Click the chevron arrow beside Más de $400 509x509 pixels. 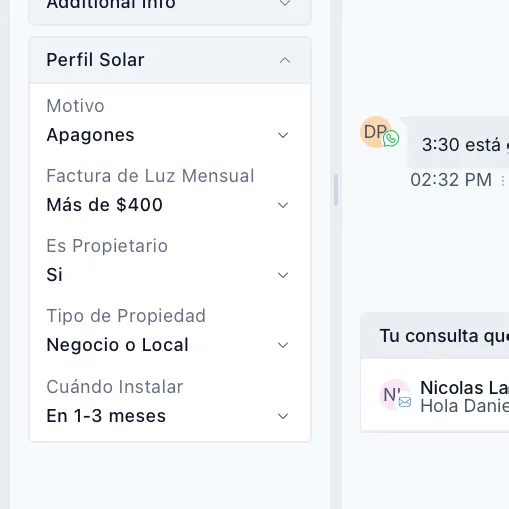(x=283, y=205)
